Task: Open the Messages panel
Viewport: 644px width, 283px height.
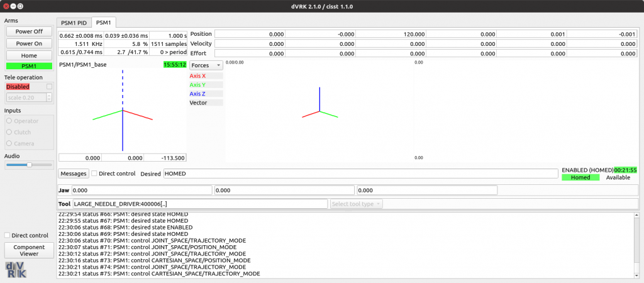Action: coord(74,174)
